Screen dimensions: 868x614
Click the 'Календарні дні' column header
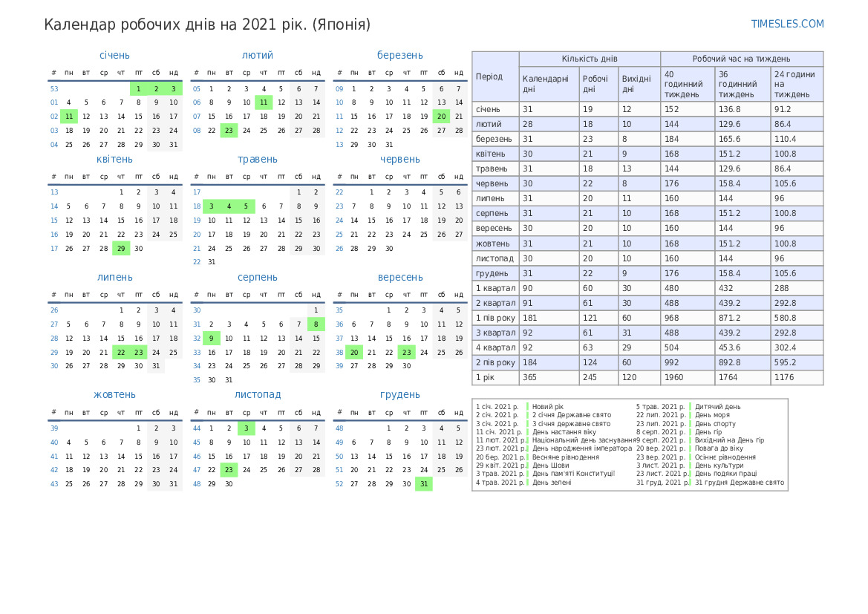548,84
